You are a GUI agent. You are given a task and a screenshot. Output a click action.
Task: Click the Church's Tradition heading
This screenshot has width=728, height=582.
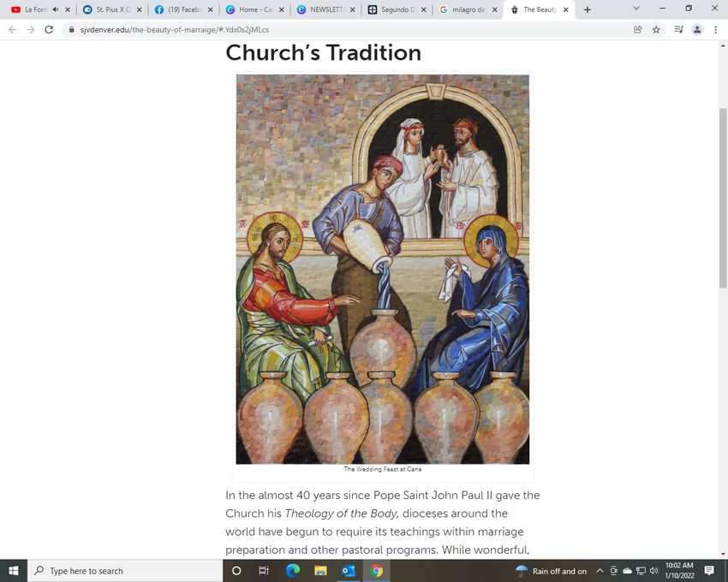click(323, 52)
